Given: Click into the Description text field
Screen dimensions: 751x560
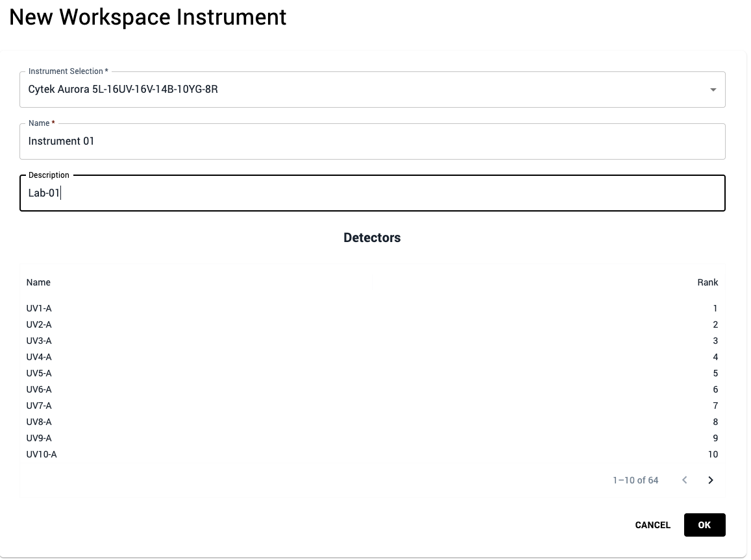Looking at the screenshot, I should [x=372, y=193].
